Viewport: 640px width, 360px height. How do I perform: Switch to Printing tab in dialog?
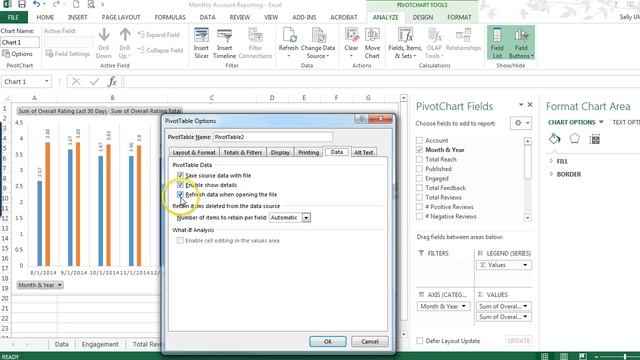(308, 152)
